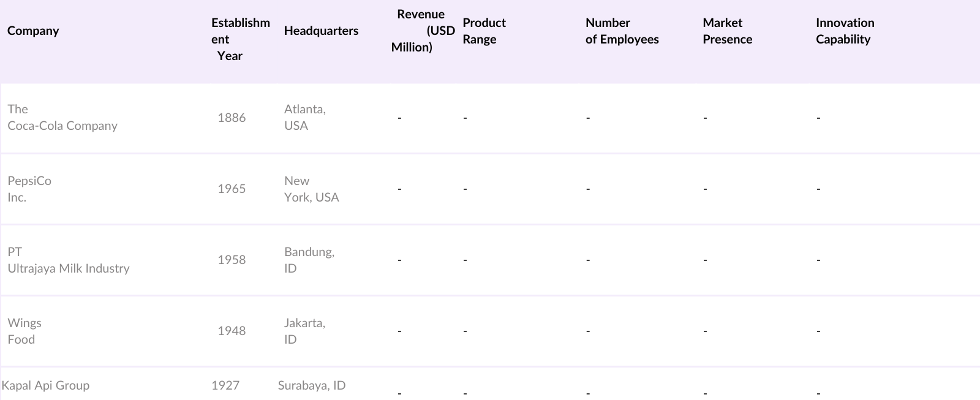Click the Company column header
The image size is (980, 400).
pos(33,31)
